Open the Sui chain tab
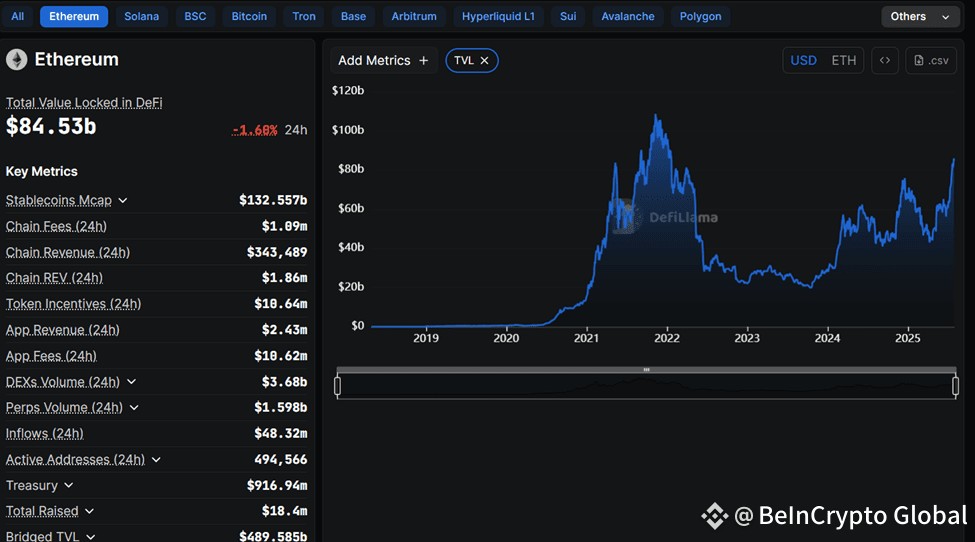The image size is (975, 542). point(568,17)
